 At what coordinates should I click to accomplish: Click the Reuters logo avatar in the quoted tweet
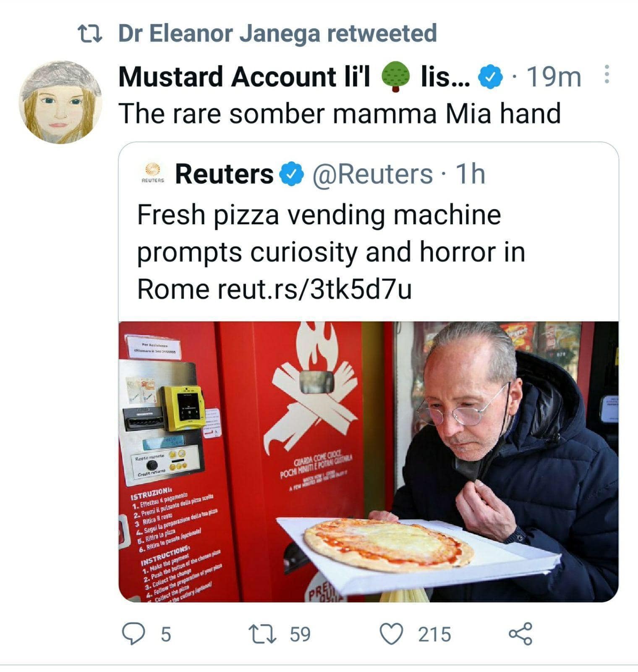coord(153,173)
